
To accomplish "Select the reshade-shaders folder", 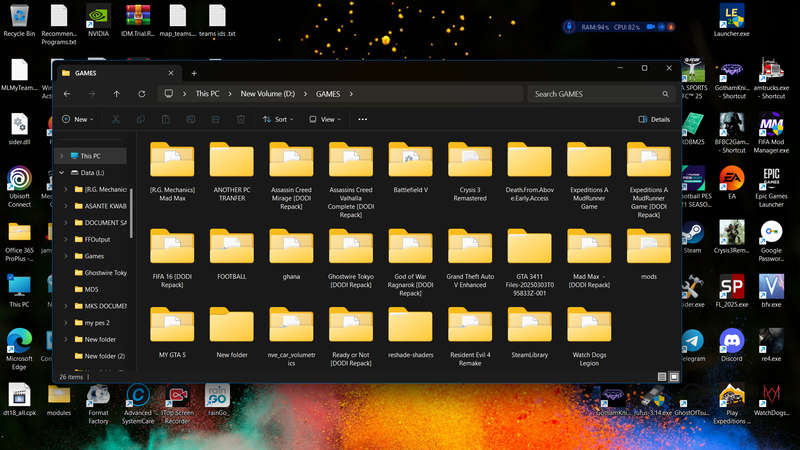I will click(x=410, y=334).
